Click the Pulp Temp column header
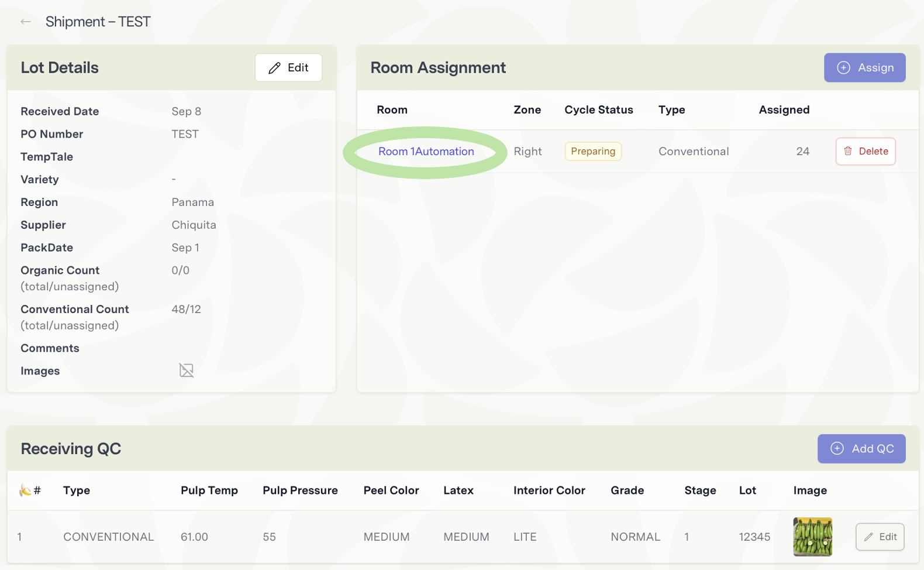The width and height of the screenshot is (924, 570). (209, 490)
